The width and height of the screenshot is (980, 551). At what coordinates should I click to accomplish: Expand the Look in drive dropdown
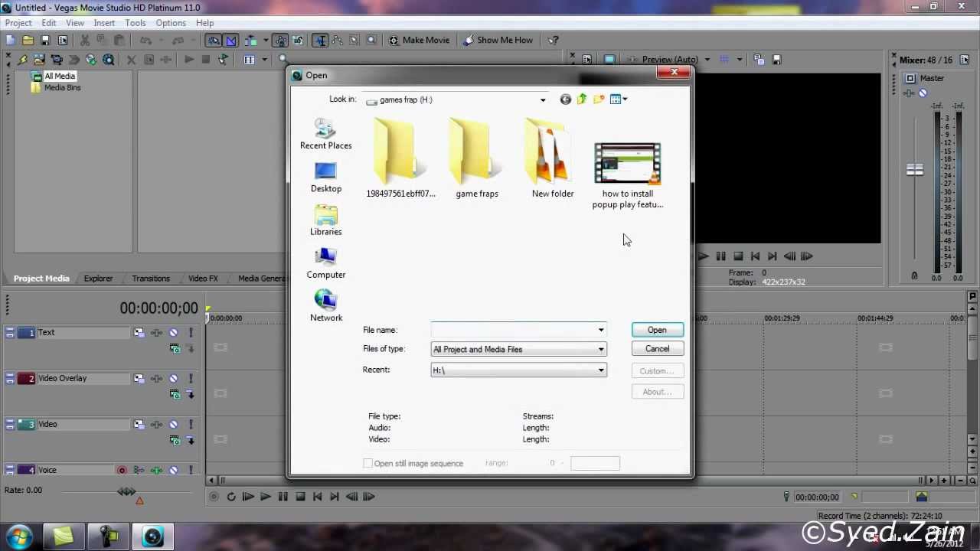543,99
